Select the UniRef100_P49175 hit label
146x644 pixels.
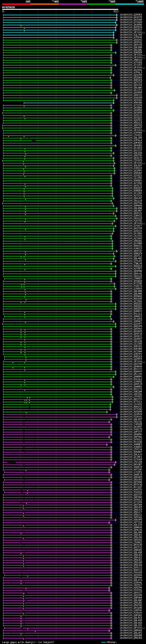131,429
